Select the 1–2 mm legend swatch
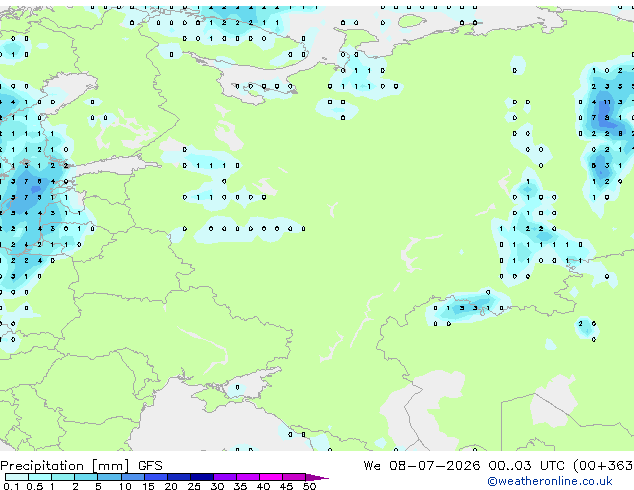This screenshot has height=490, width=634. click(x=63, y=477)
